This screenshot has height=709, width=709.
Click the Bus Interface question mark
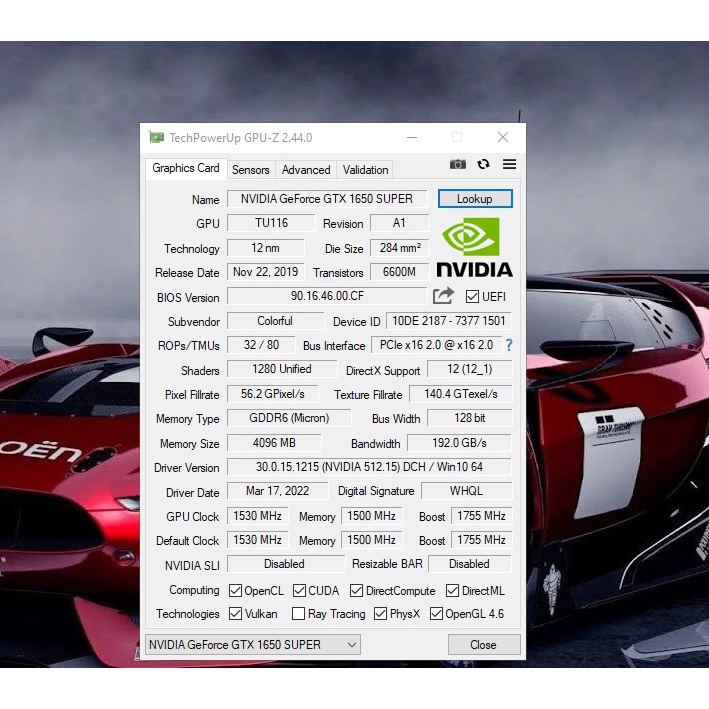pyautogui.click(x=509, y=345)
